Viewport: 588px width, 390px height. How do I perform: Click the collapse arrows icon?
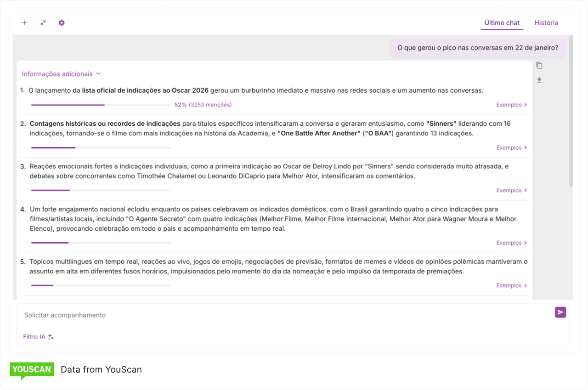coord(43,22)
